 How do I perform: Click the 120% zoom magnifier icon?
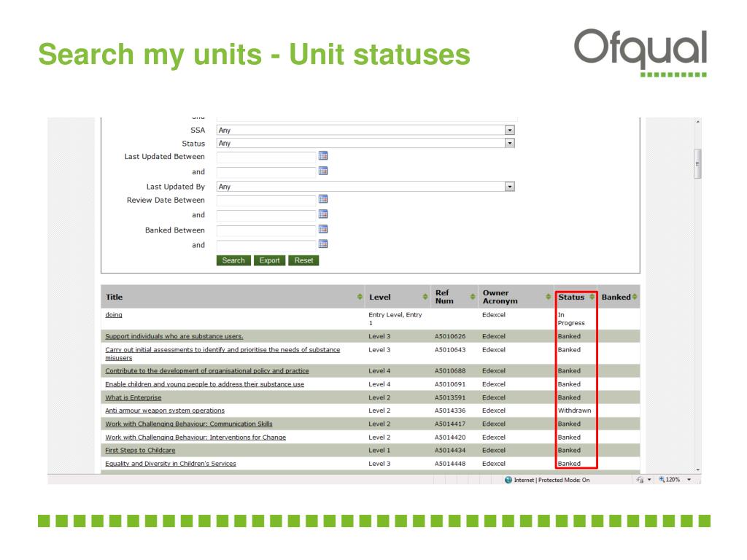[662, 480]
